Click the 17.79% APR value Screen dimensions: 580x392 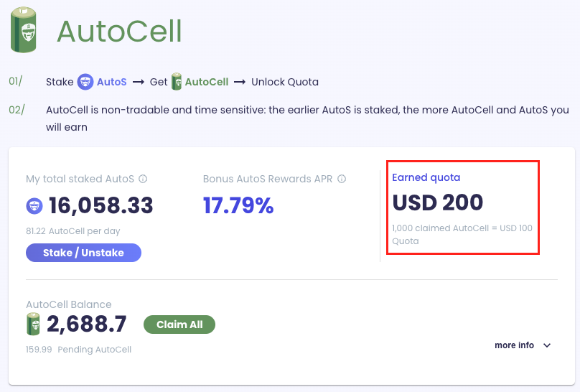coord(238,206)
